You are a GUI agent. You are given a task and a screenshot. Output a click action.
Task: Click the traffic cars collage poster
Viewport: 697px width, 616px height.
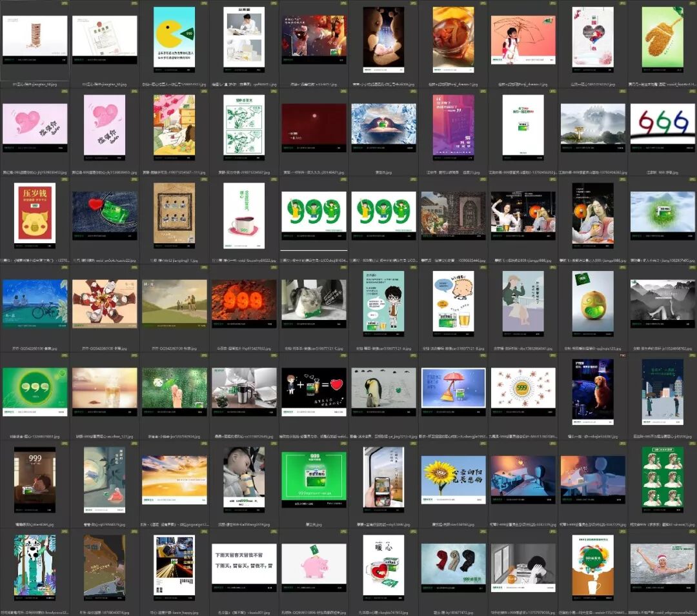[x=174, y=568]
